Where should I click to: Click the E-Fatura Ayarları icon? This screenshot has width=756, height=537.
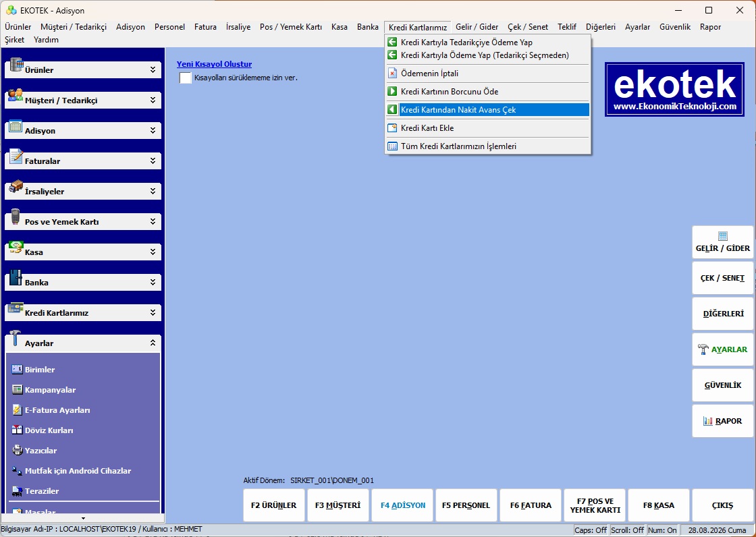click(x=17, y=410)
